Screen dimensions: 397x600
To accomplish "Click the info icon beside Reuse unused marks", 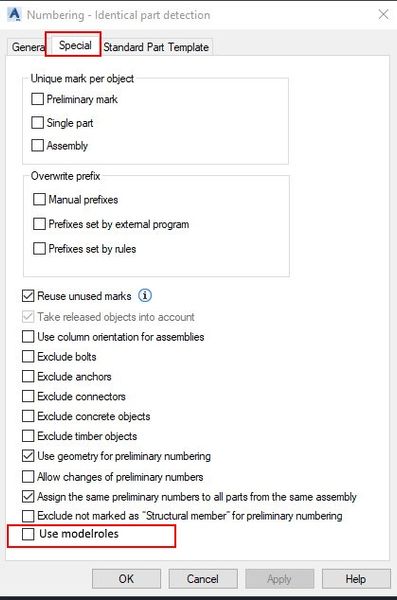I will point(145,295).
